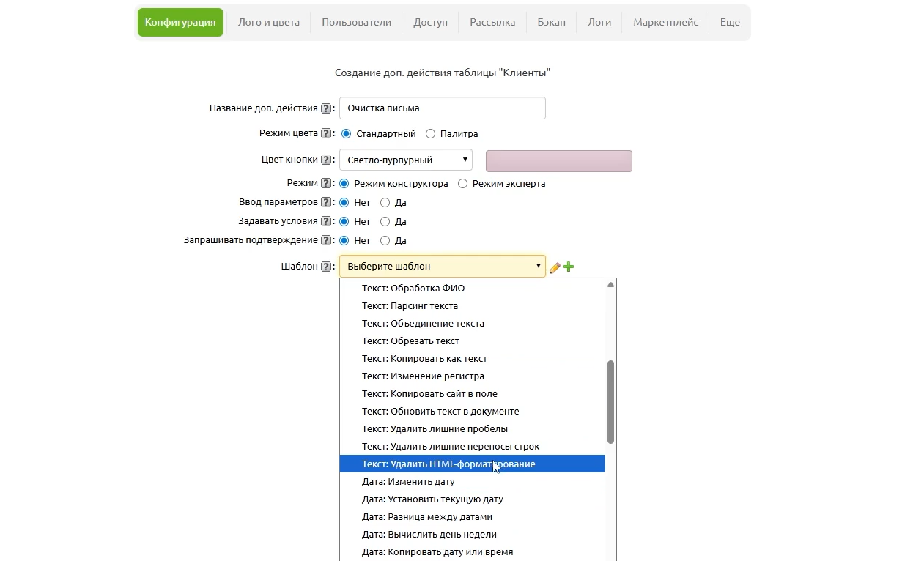Show help for Запрашивать подтверждение

point(326,240)
